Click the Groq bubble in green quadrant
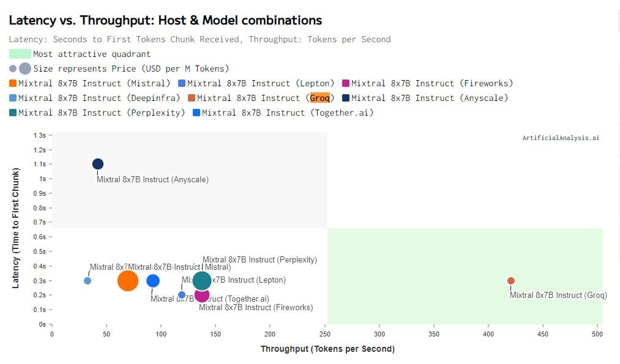 click(x=511, y=281)
